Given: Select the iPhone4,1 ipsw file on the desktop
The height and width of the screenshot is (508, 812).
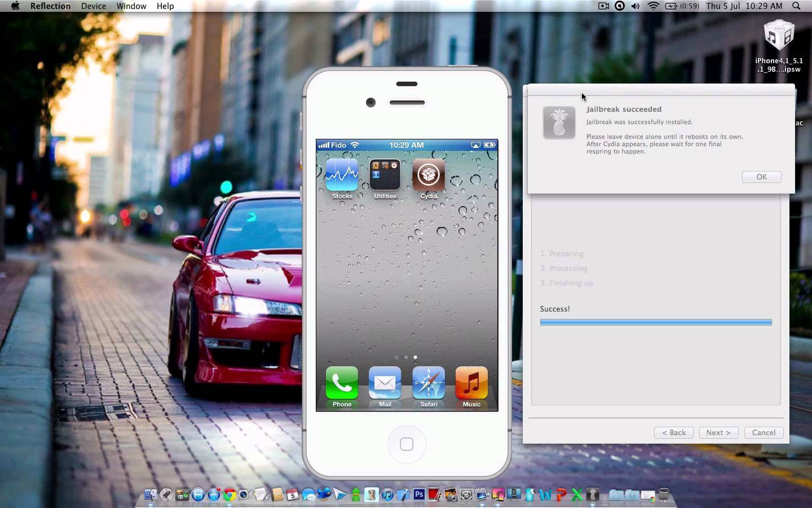Looking at the screenshot, I should [x=779, y=46].
